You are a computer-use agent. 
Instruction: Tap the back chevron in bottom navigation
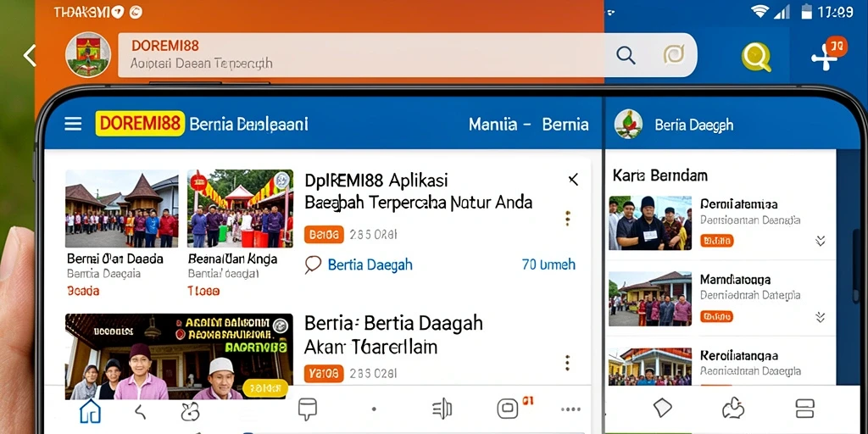pos(141,411)
